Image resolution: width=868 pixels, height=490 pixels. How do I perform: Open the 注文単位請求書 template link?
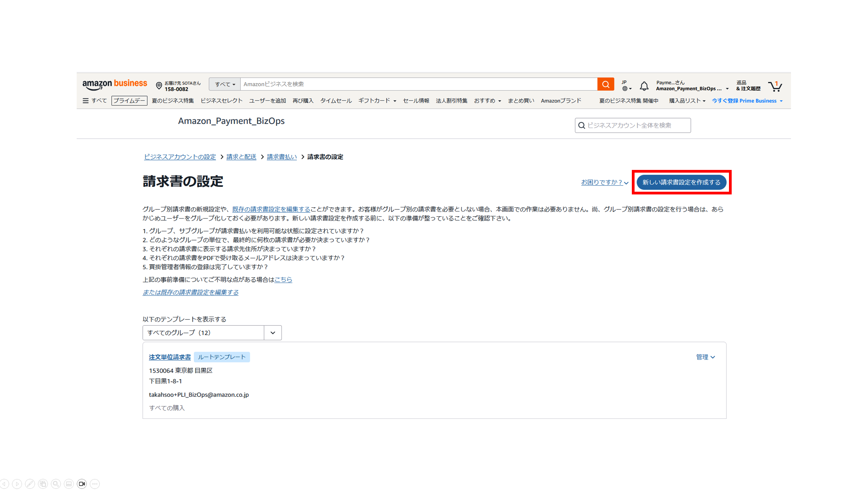(x=170, y=357)
